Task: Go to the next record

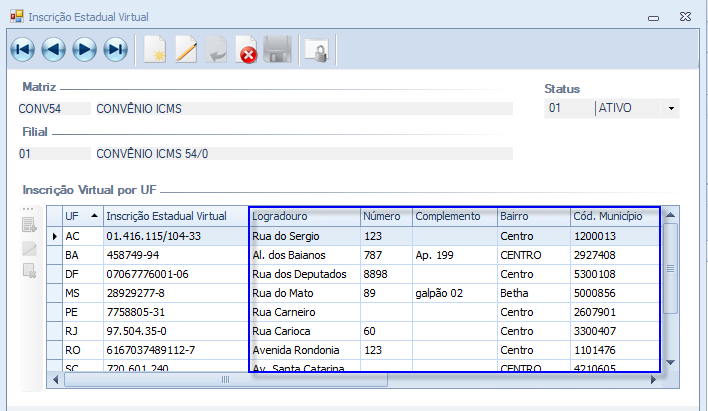Action: pyautogui.click(x=85, y=50)
